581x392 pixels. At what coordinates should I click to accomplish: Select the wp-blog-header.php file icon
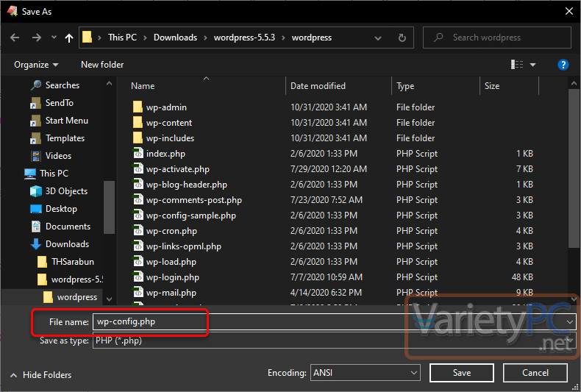coord(138,185)
